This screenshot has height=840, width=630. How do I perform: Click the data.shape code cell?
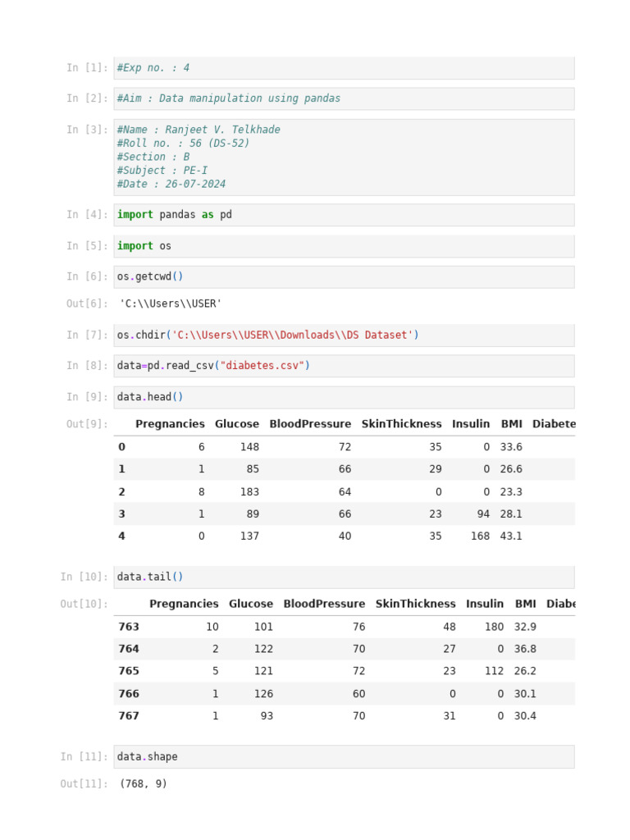pyautogui.click(x=344, y=756)
